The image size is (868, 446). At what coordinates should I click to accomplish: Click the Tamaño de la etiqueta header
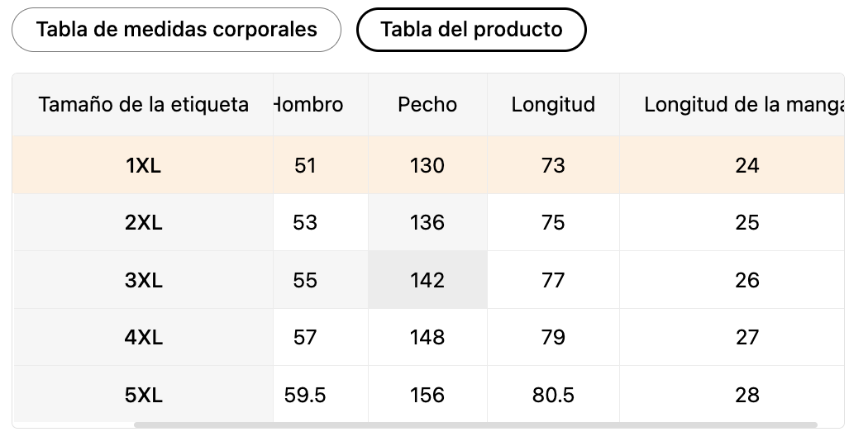click(x=143, y=105)
